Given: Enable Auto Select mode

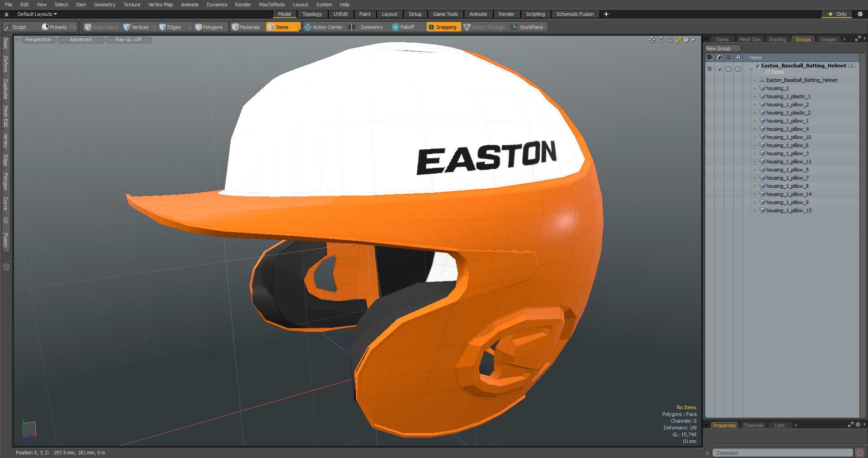Looking at the screenshot, I should coord(101,27).
